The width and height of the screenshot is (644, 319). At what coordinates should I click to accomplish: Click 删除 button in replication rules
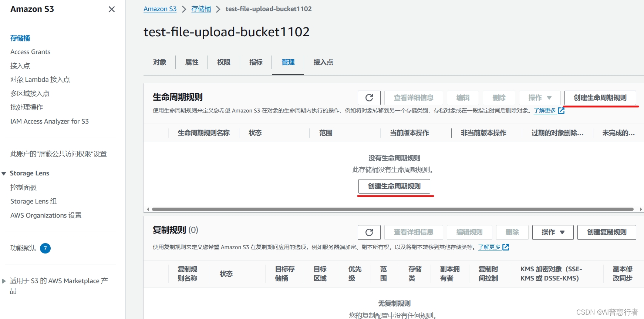click(x=512, y=232)
